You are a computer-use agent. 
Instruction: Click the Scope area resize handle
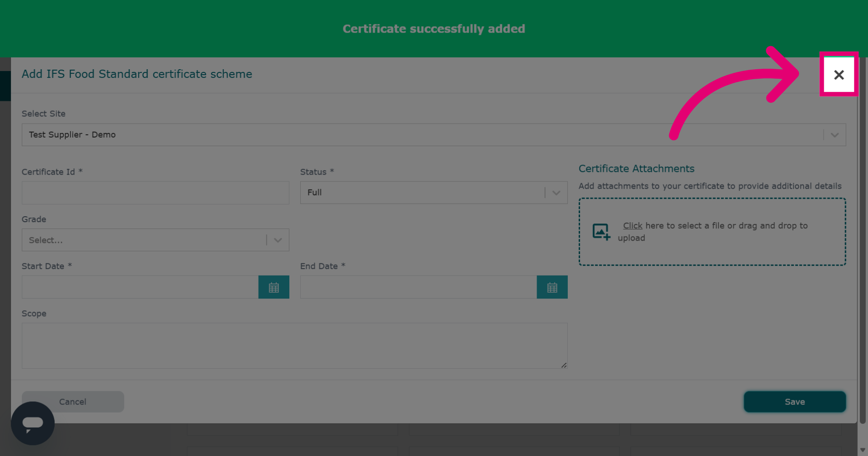(564, 365)
